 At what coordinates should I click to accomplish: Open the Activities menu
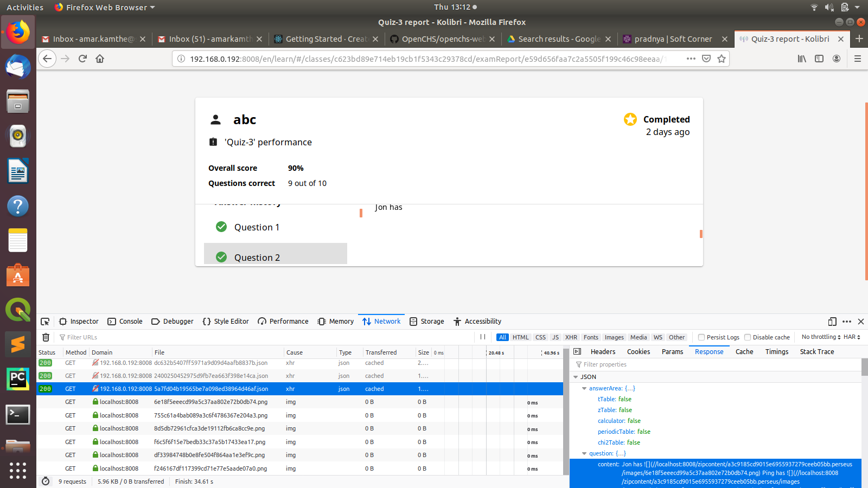click(x=24, y=7)
